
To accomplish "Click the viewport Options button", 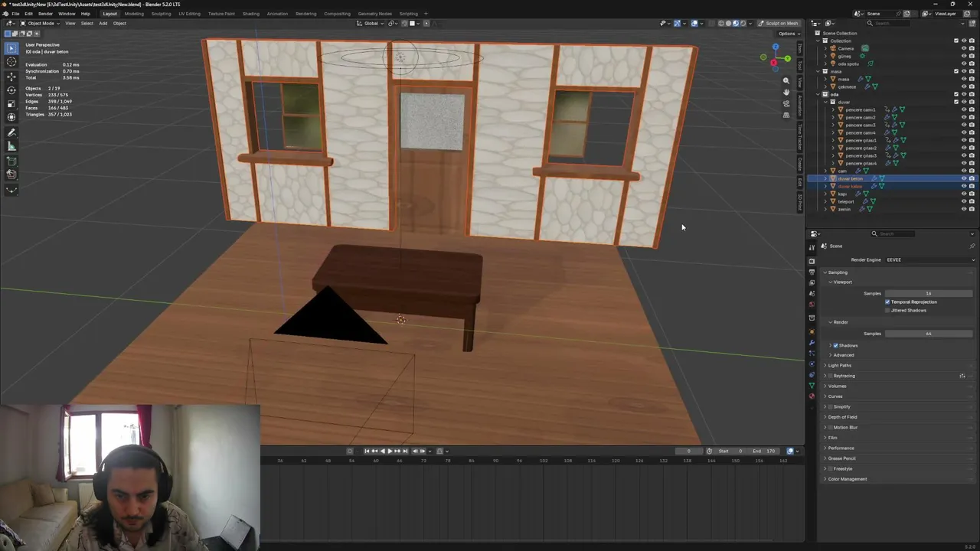I will tap(787, 34).
